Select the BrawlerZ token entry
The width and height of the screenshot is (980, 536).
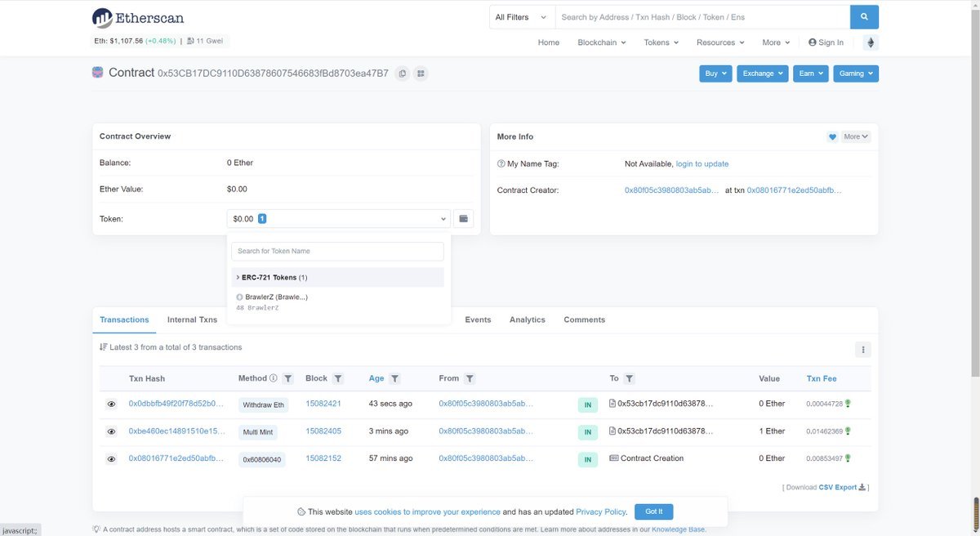click(x=337, y=302)
